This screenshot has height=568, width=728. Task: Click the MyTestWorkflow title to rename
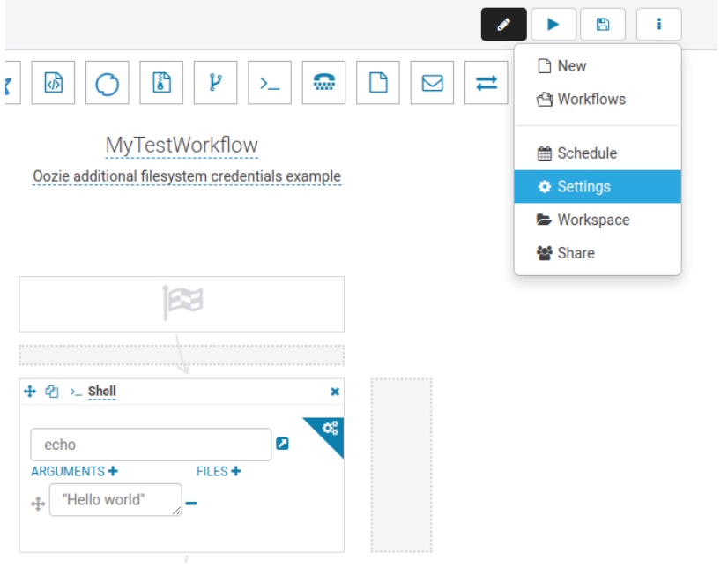click(182, 146)
